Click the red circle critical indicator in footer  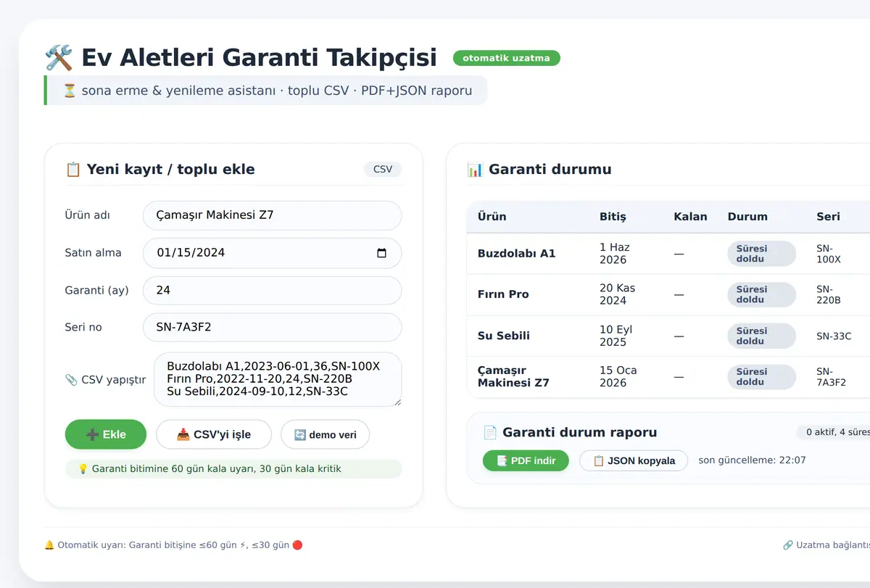[297, 545]
